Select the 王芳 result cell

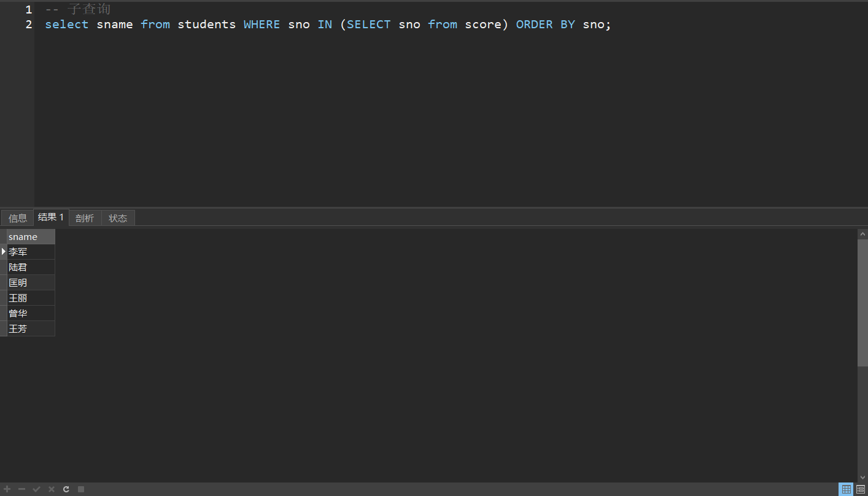click(x=31, y=329)
